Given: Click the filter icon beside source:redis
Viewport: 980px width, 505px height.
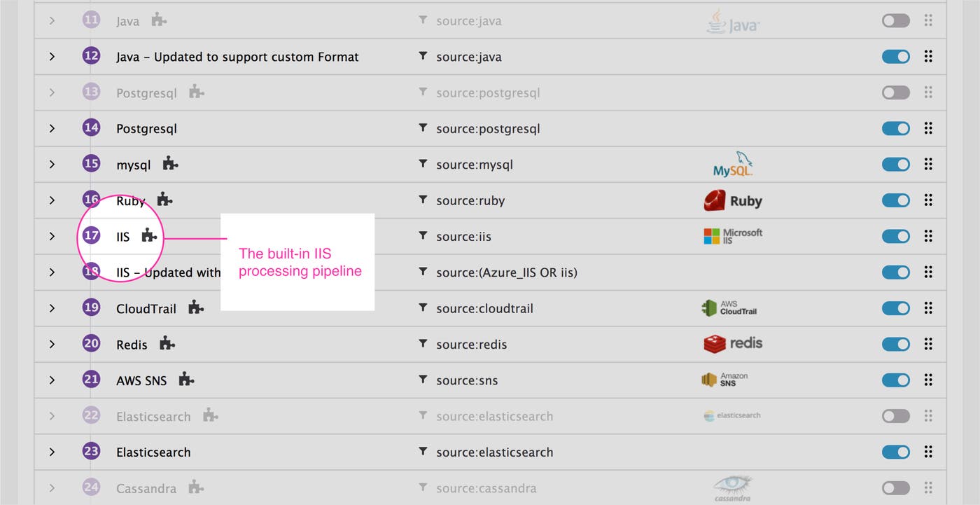Looking at the screenshot, I should [x=422, y=344].
